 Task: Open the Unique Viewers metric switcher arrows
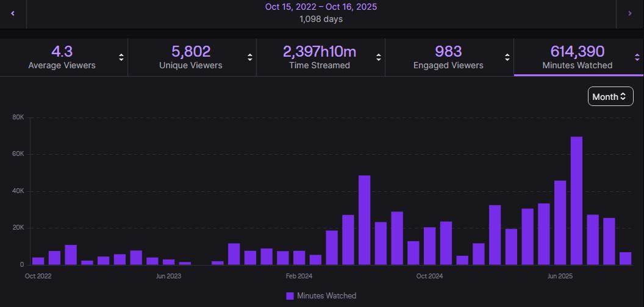(249, 57)
